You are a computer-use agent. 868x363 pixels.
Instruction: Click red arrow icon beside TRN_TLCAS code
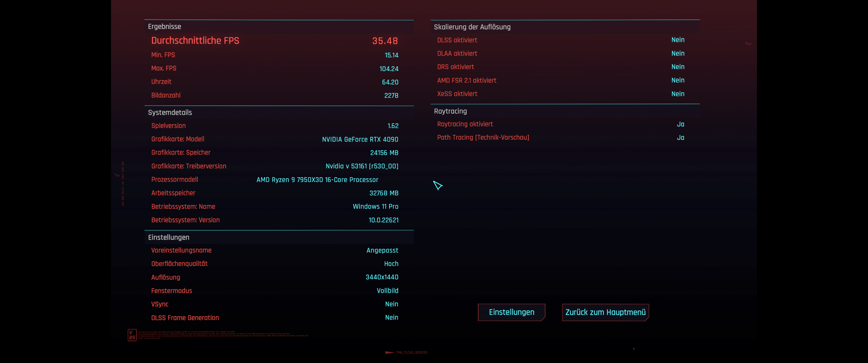click(x=389, y=353)
